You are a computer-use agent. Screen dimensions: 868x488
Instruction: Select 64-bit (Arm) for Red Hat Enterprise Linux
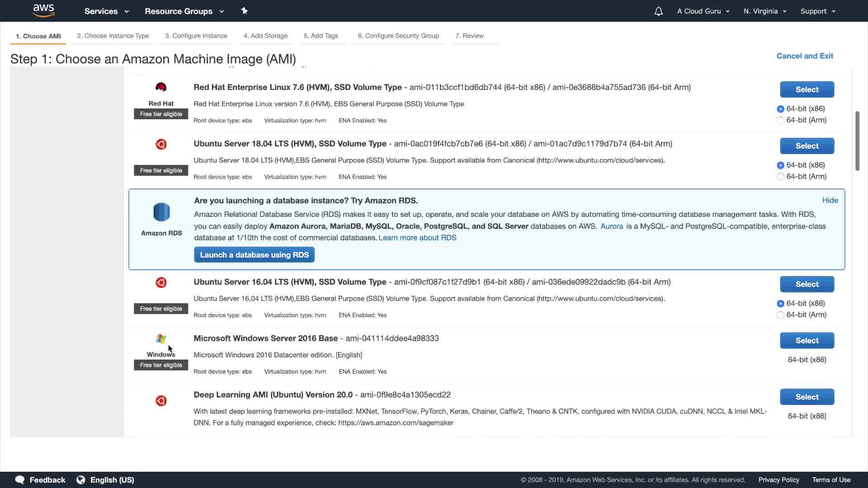(x=780, y=120)
